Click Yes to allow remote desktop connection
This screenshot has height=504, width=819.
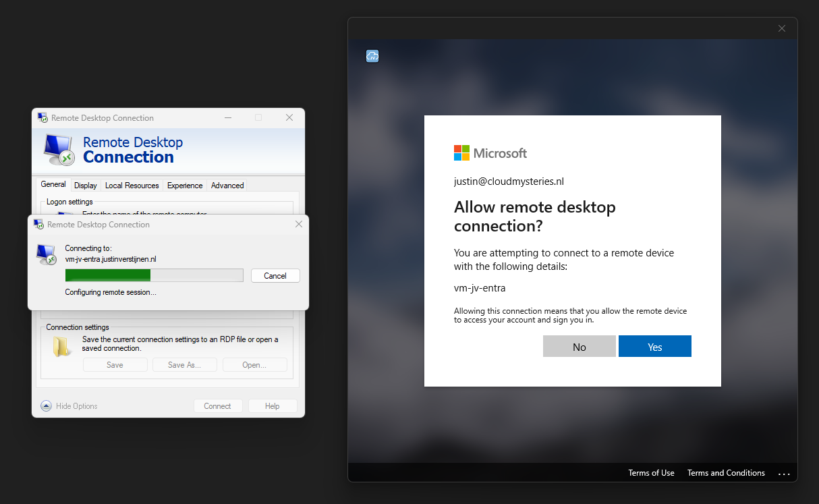coord(655,346)
